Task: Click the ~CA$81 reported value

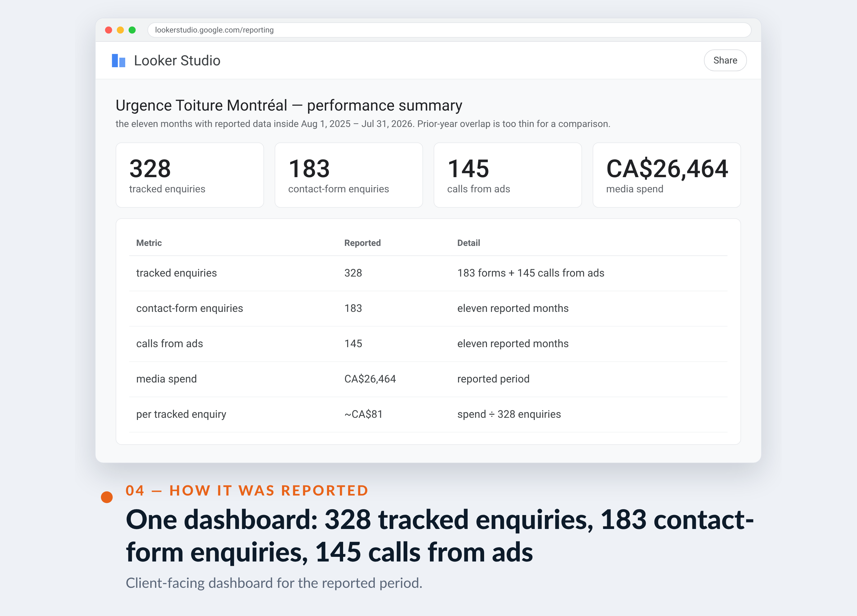Action: click(363, 414)
